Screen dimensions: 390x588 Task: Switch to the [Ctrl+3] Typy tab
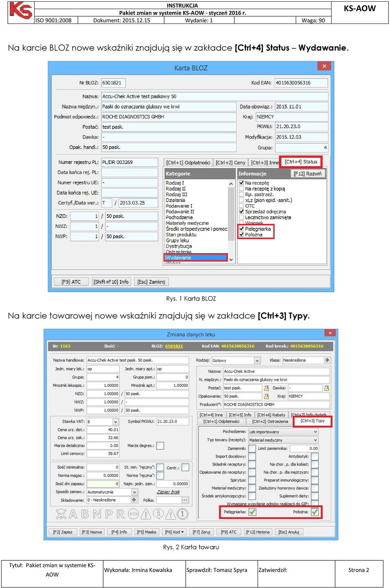pos(312,421)
